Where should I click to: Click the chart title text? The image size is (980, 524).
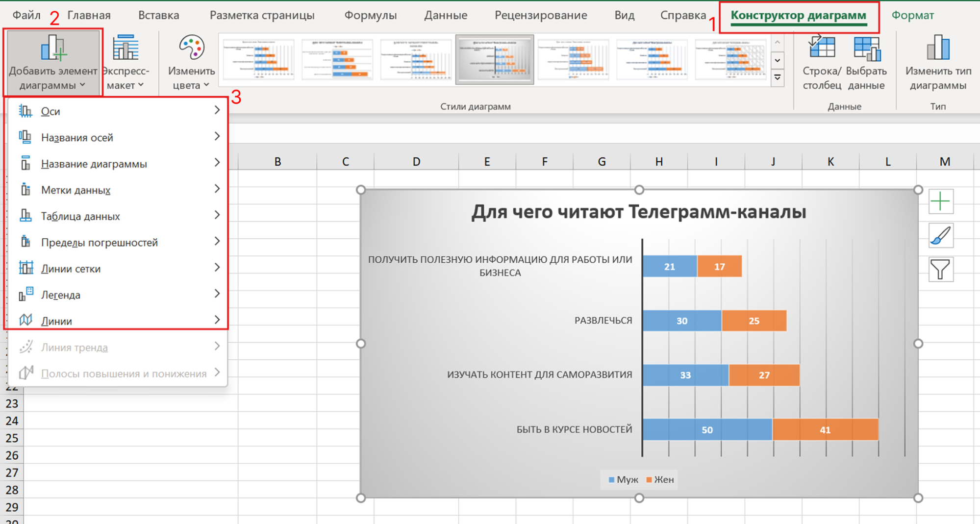(x=638, y=212)
